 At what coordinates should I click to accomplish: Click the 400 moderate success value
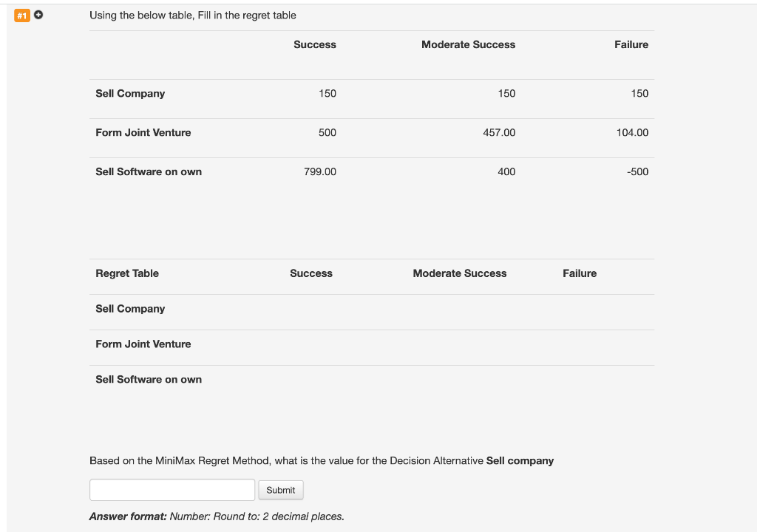pos(506,171)
